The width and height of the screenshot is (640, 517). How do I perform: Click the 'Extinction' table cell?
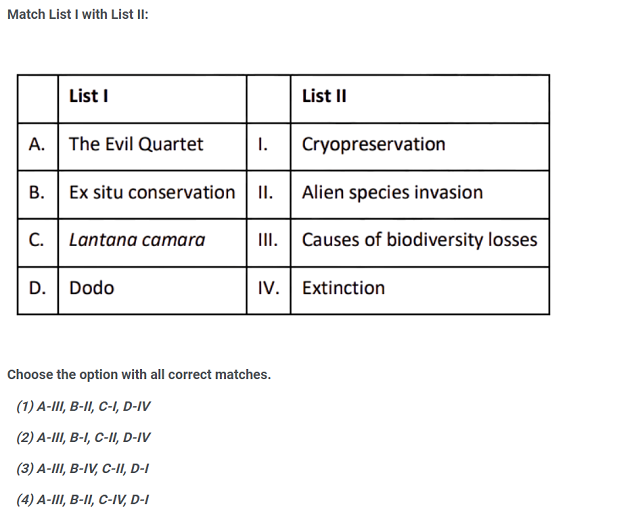[x=343, y=288]
